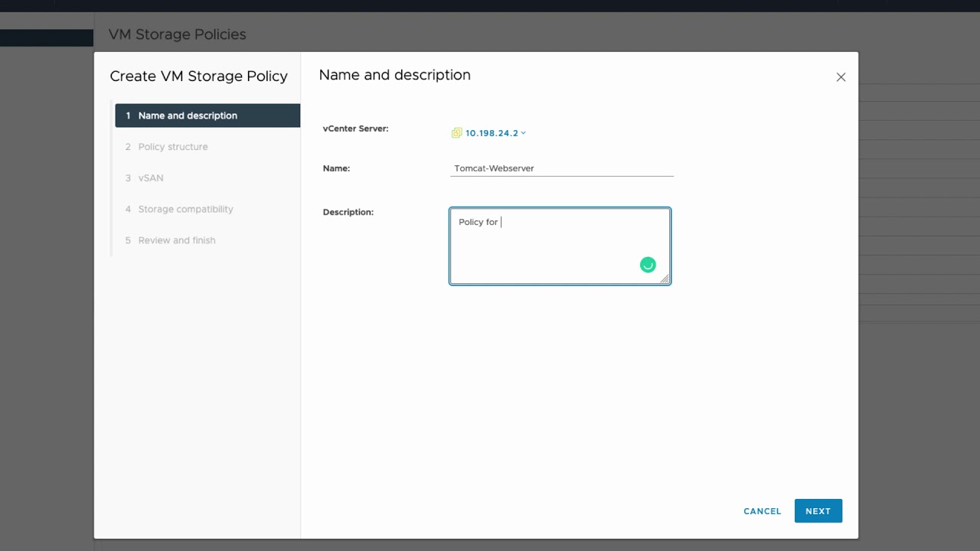Click the vCenter Server icon beside 10.198.24.2
The width and height of the screenshot is (980, 551).
click(x=456, y=133)
